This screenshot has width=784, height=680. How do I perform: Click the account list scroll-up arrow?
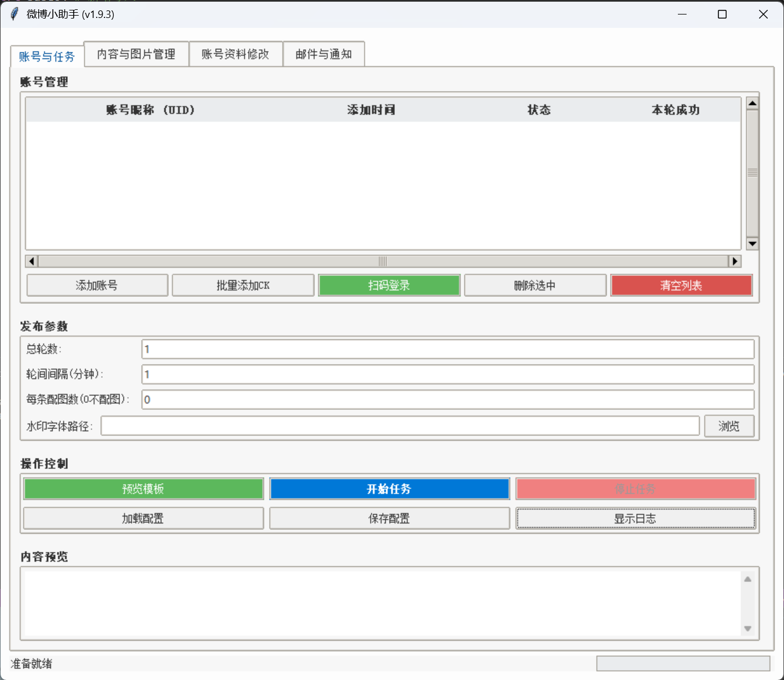coord(753,104)
